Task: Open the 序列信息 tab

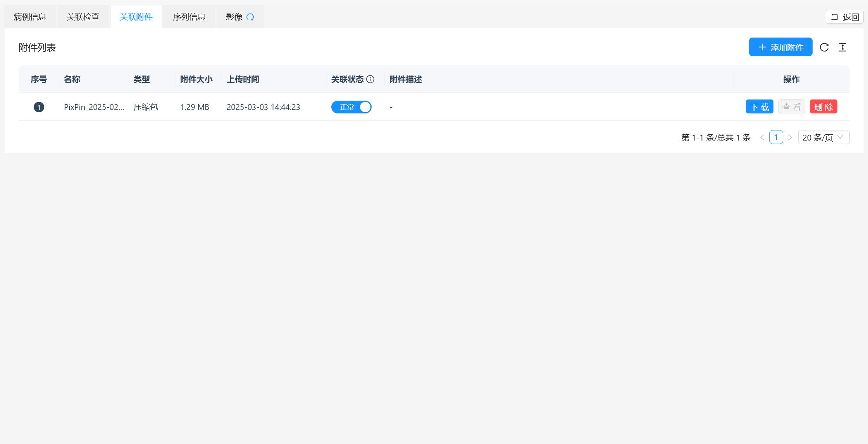Action: tap(189, 17)
